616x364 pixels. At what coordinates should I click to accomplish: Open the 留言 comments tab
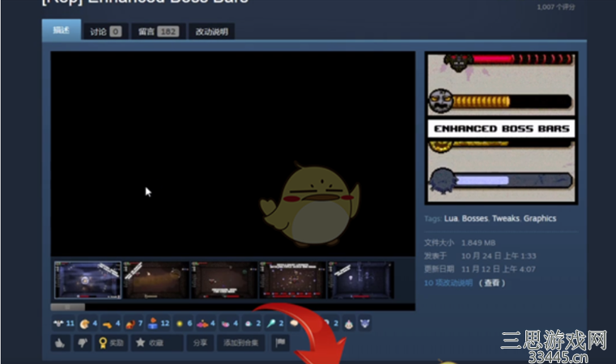(x=159, y=32)
